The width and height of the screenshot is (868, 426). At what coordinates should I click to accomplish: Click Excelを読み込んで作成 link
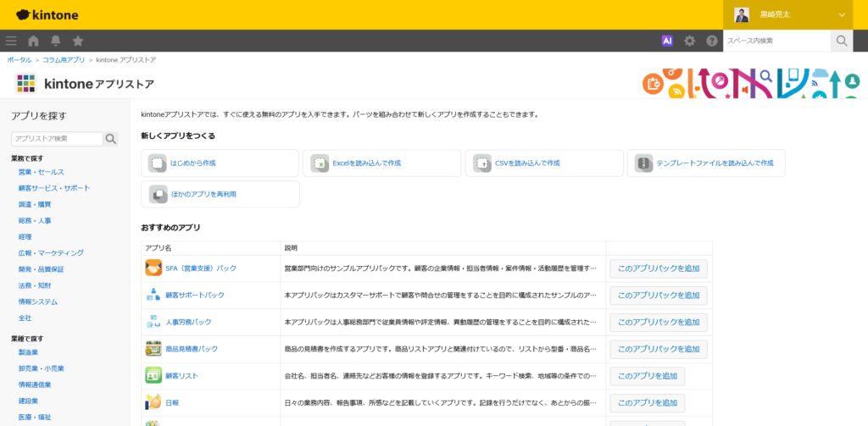click(366, 163)
